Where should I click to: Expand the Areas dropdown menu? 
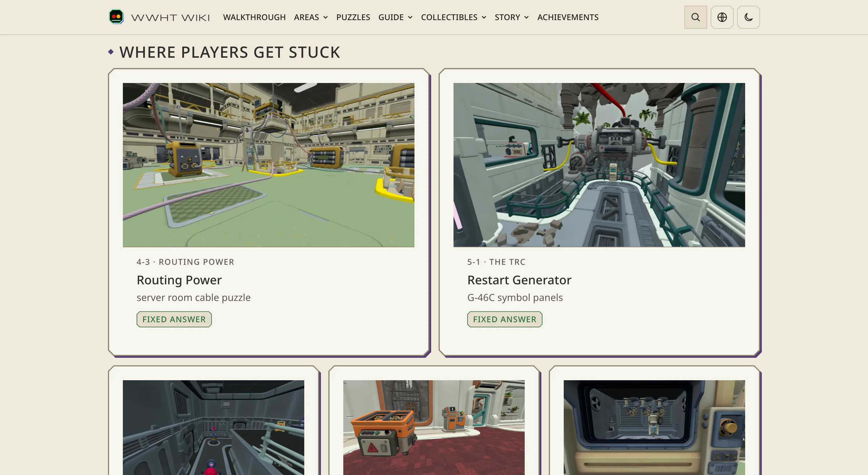pos(311,17)
